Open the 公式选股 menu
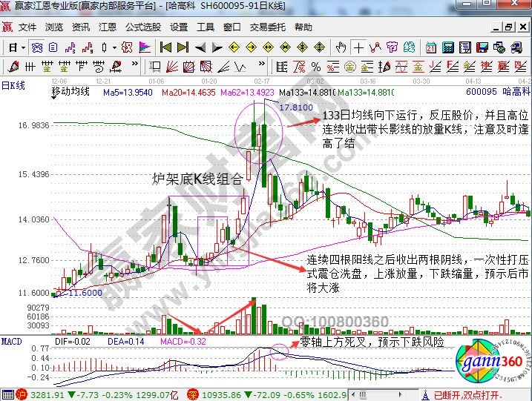This screenshot has height=401, width=532. [142, 27]
